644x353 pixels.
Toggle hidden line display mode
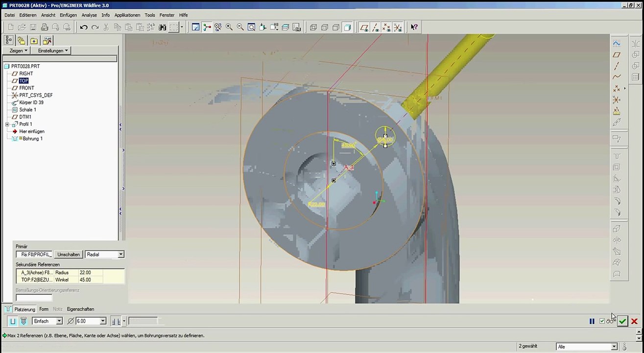pyautogui.click(x=325, y=27)
